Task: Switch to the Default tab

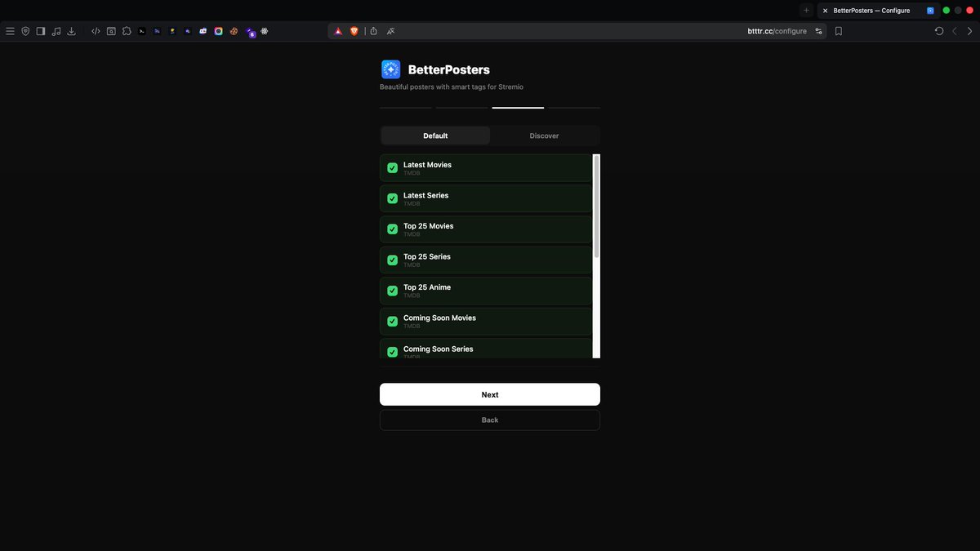Action: point(435,136)
